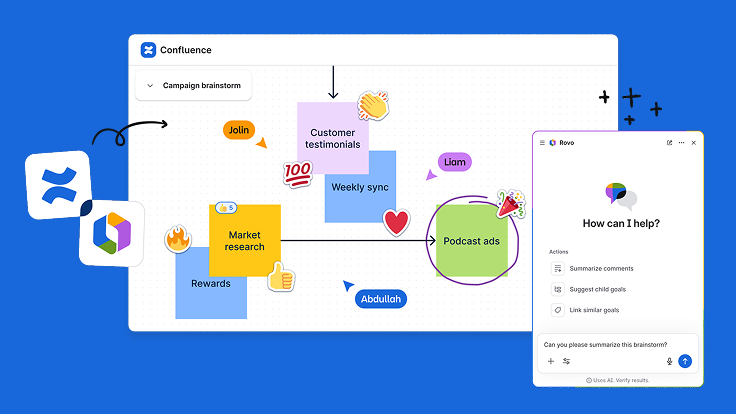Click the 100 emoji sticker
The width and height of the screenshot is (736, 414).
[x=298, y=174]
